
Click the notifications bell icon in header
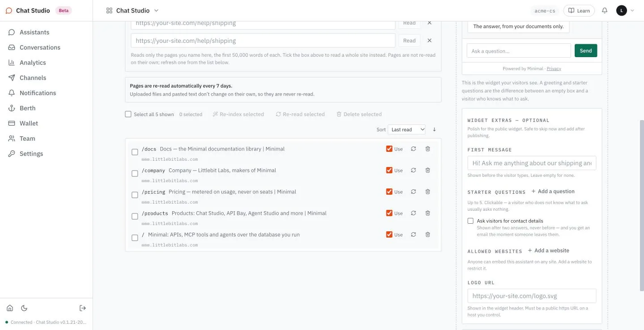pyautogui.click(x=605, y=10)
